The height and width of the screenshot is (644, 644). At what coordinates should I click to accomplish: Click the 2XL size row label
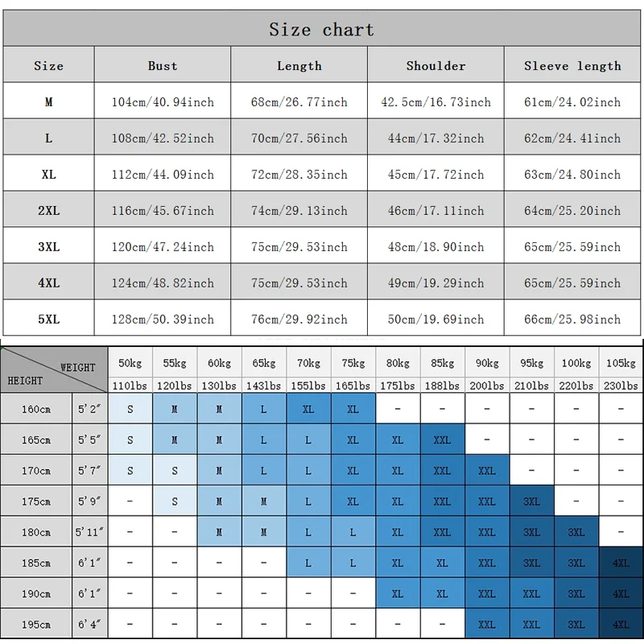point(48,210)
